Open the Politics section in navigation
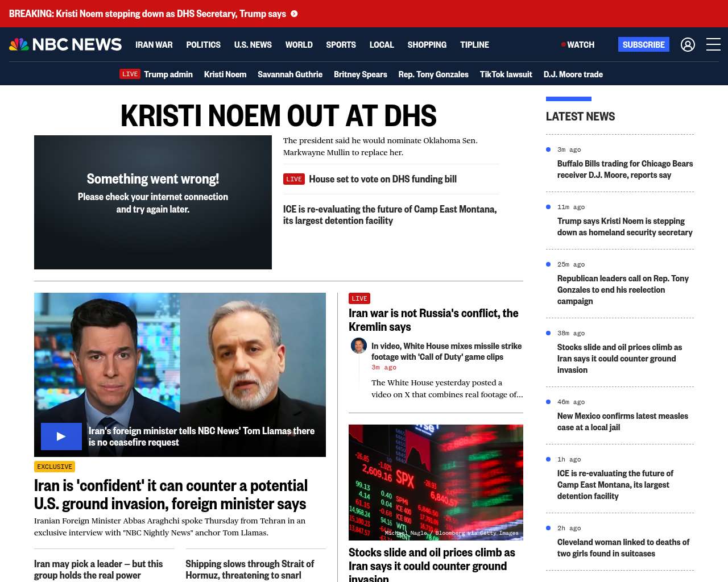 click(x=203, y=44)
